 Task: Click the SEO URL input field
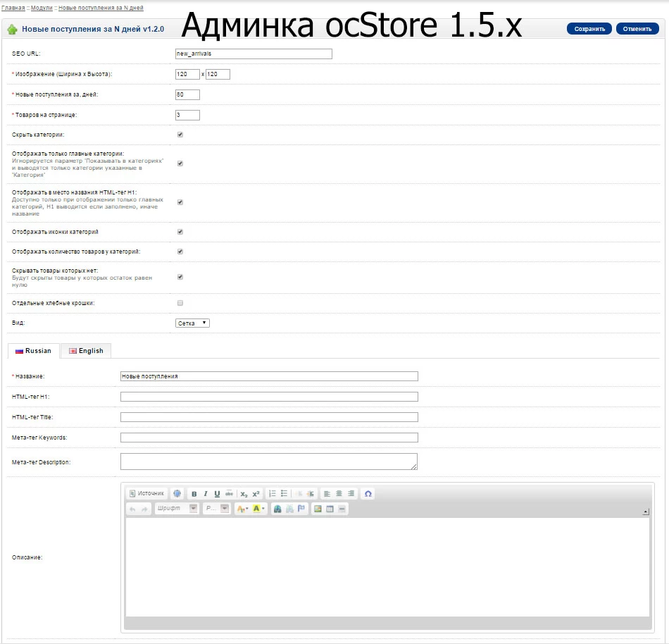254,54
